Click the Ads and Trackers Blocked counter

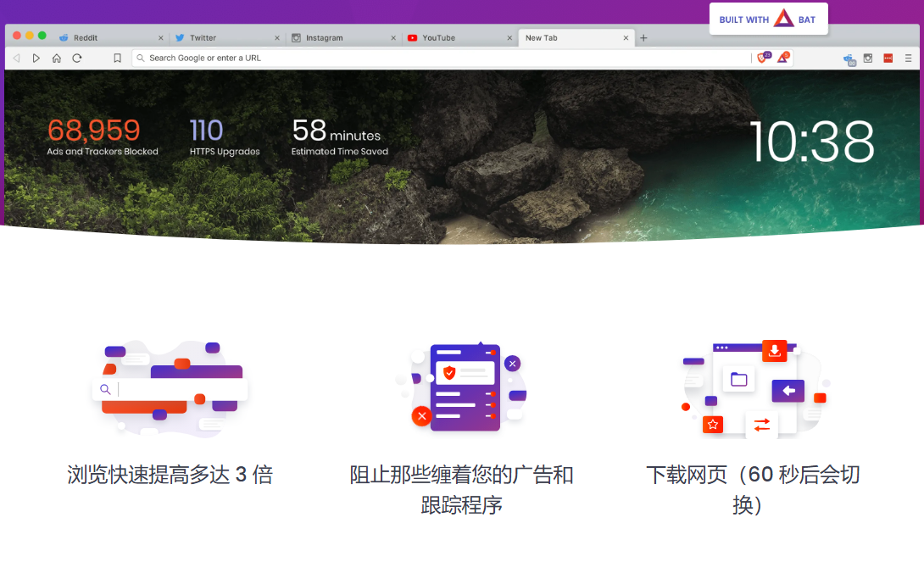tap(102, 138)
